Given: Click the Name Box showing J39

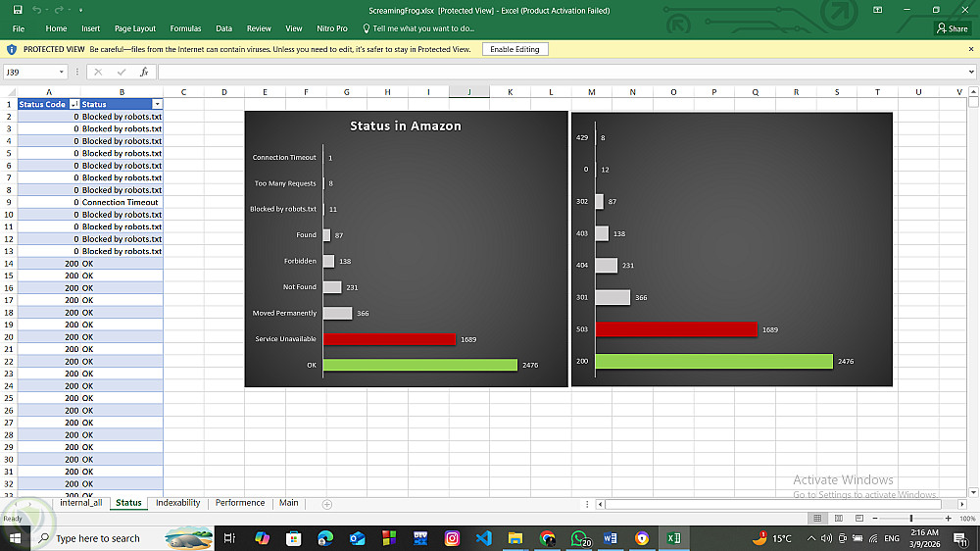Looking at the screenshot, I should (30, 72).
